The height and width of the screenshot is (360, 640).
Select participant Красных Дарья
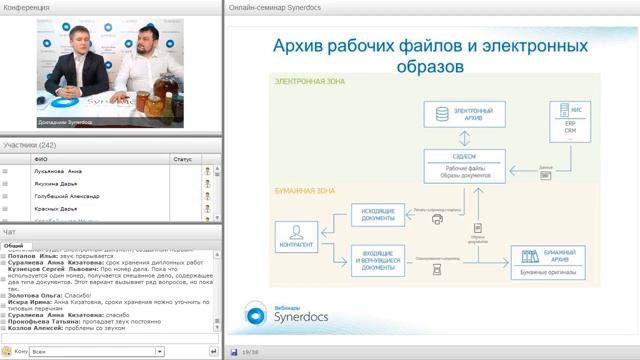pos(56,209)
